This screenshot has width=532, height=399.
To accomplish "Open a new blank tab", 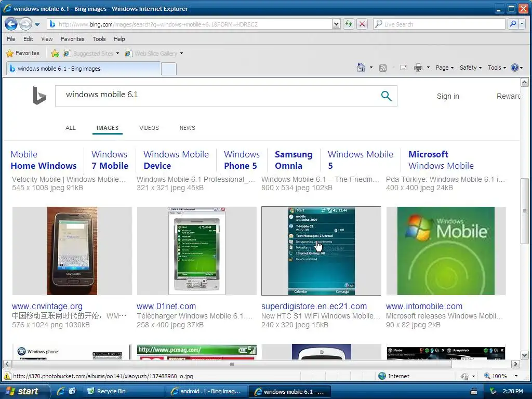I will pos(169,69).
